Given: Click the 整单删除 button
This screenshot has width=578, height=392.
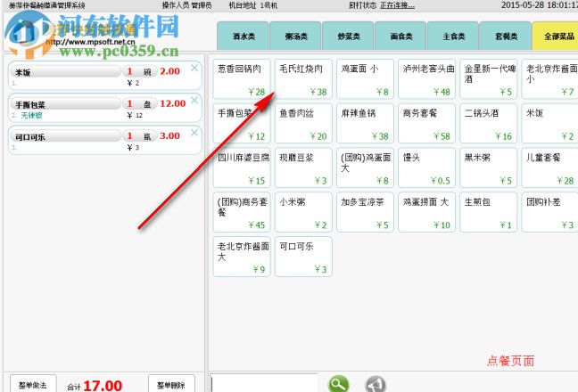Looking at the screenshot, I should coord(171,384).
